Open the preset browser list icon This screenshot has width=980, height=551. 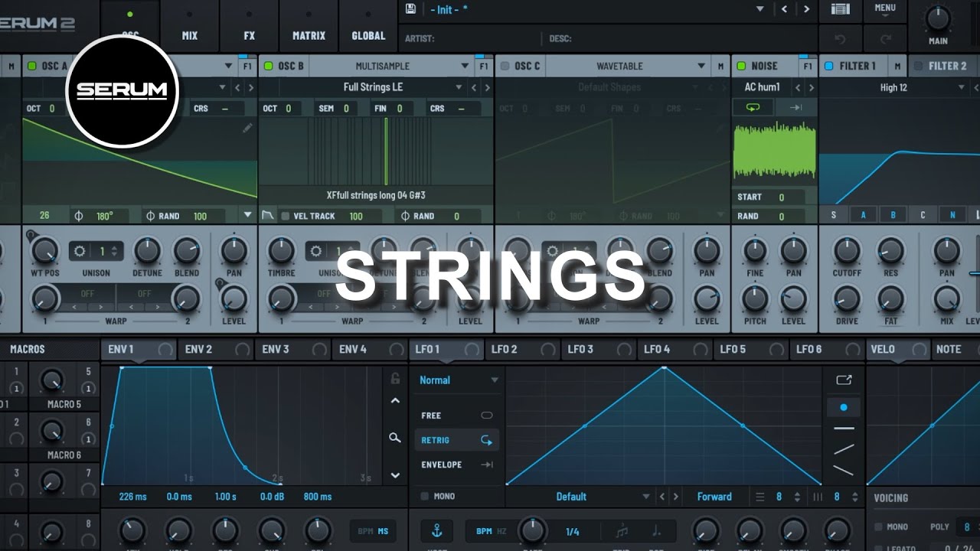(x=840, y=9)
